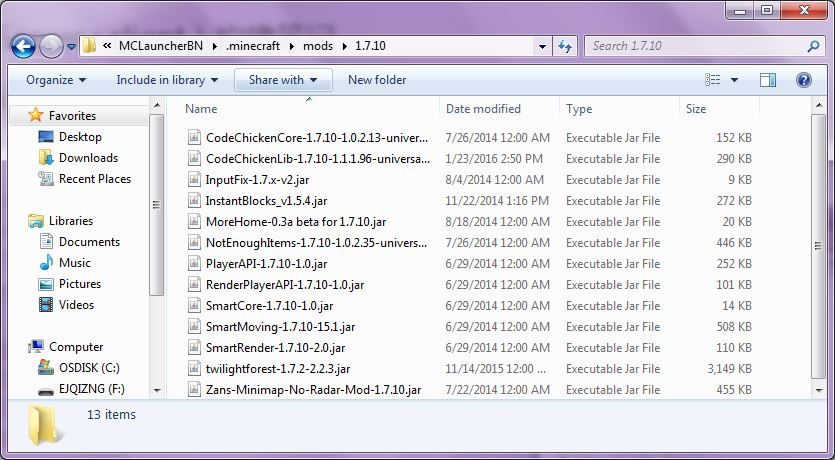Viewport: 835px width, 460px height.
Task: Select Favorites in navigation pane
Action: 72,116
